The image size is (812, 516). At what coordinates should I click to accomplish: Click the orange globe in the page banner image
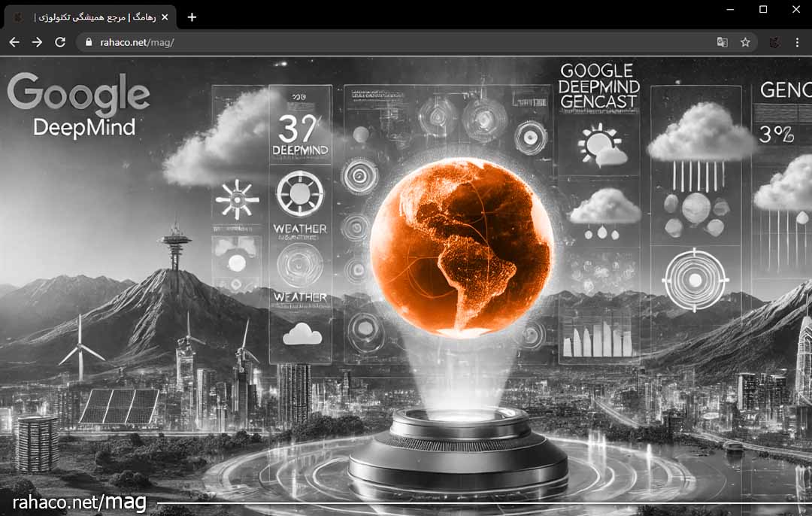(462, 247)
